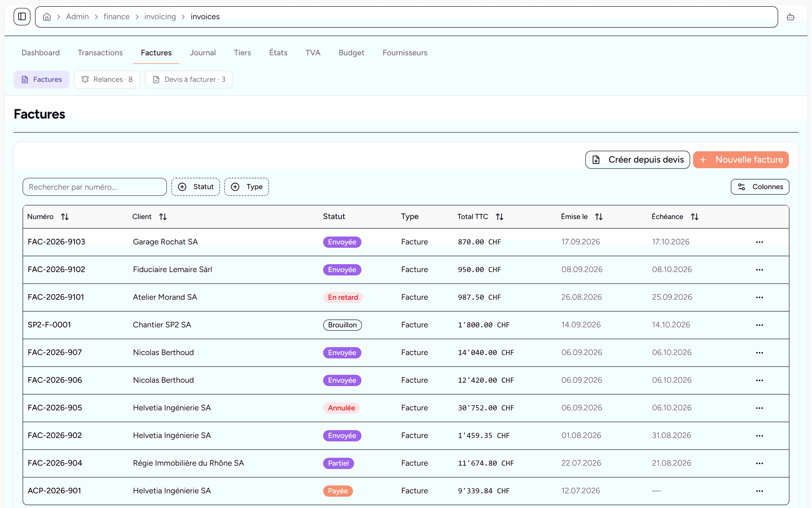Click the Brouillon status badge

coord(342,325)
